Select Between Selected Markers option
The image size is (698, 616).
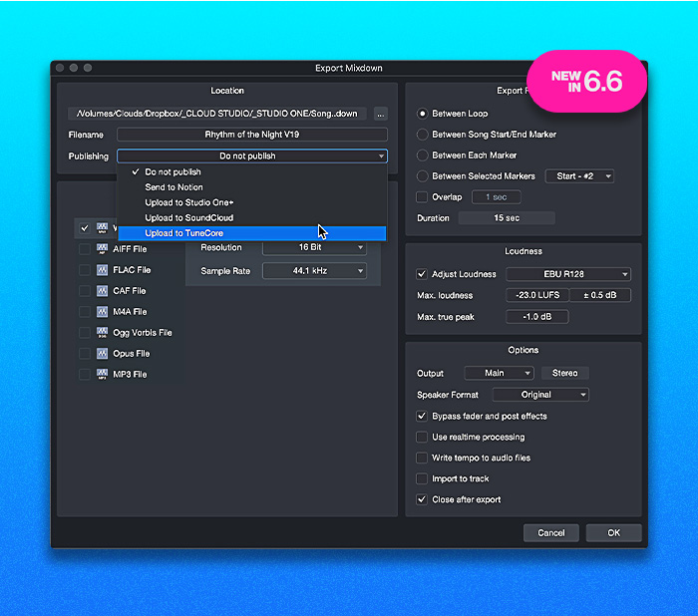(x=422, y=176)
